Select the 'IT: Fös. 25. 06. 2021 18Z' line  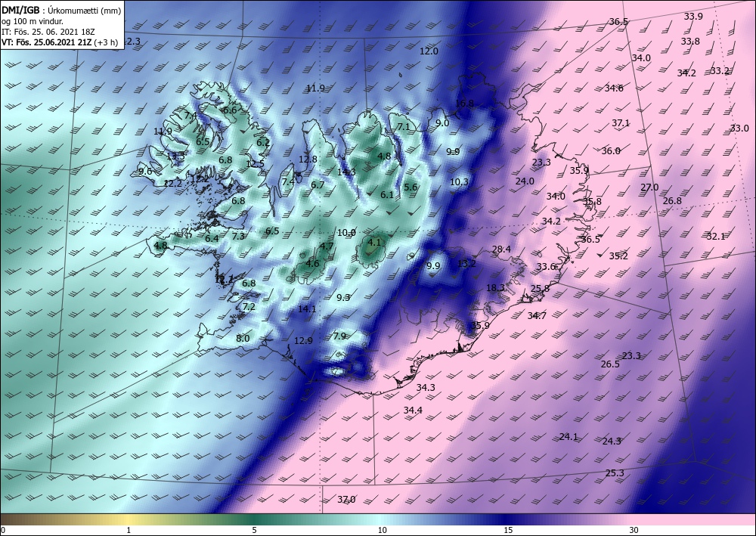48,32
